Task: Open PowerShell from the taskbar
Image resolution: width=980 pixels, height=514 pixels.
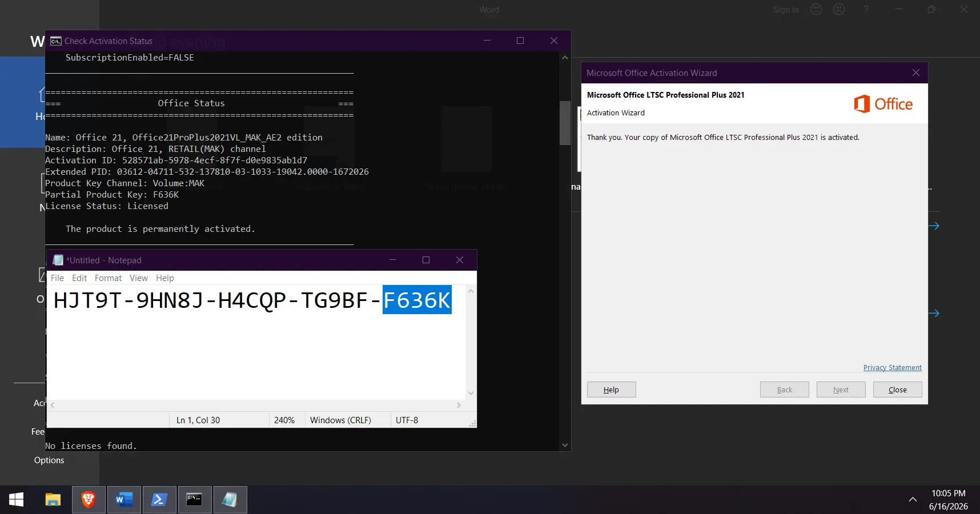Action: 159,500
